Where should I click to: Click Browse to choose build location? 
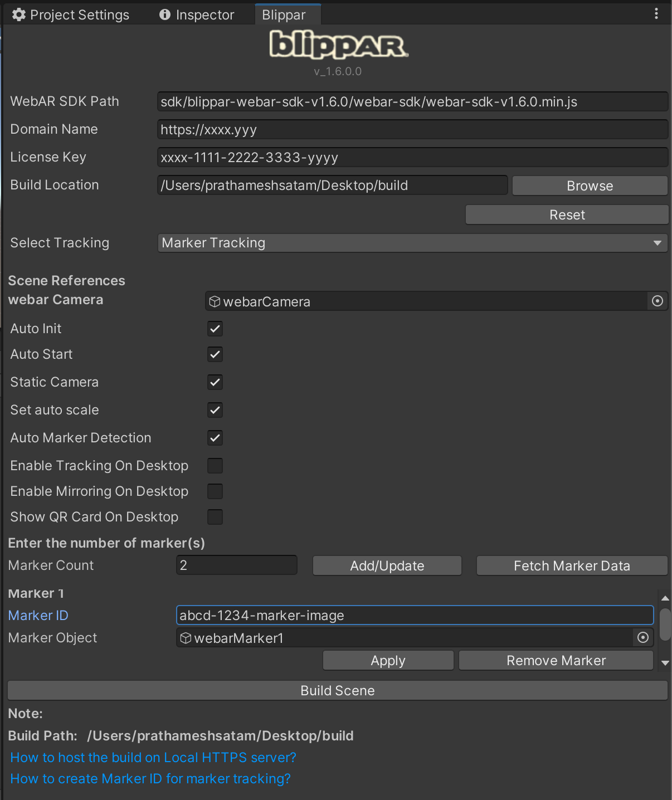tap(590, 186)
